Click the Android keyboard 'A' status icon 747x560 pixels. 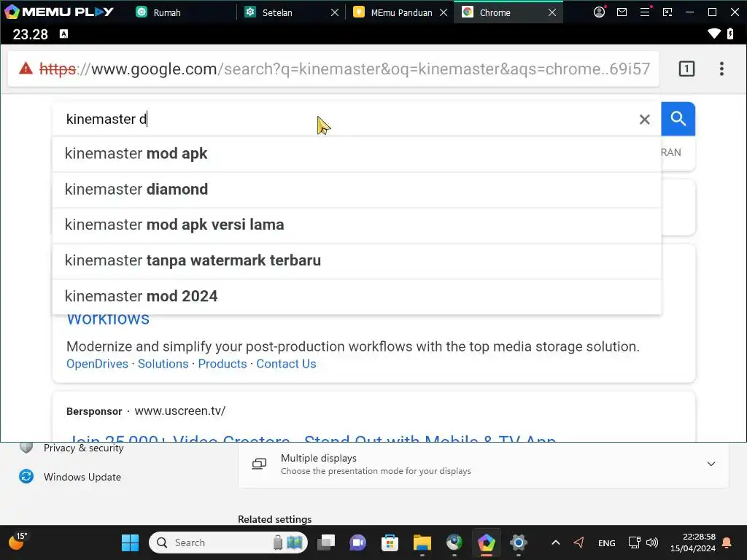click(63, 34)
